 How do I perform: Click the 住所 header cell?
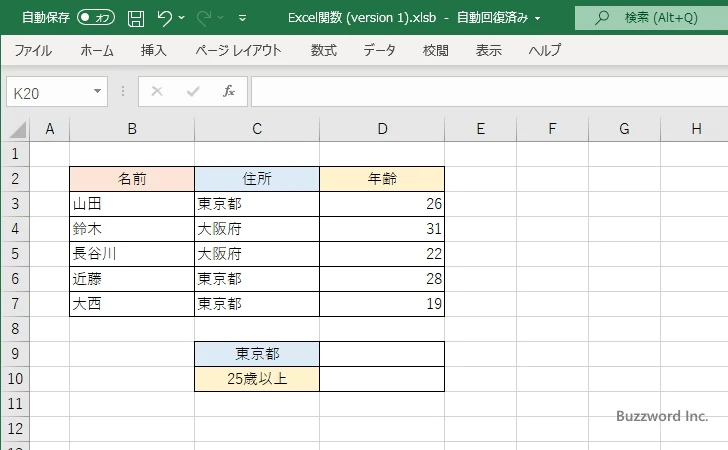257,179
